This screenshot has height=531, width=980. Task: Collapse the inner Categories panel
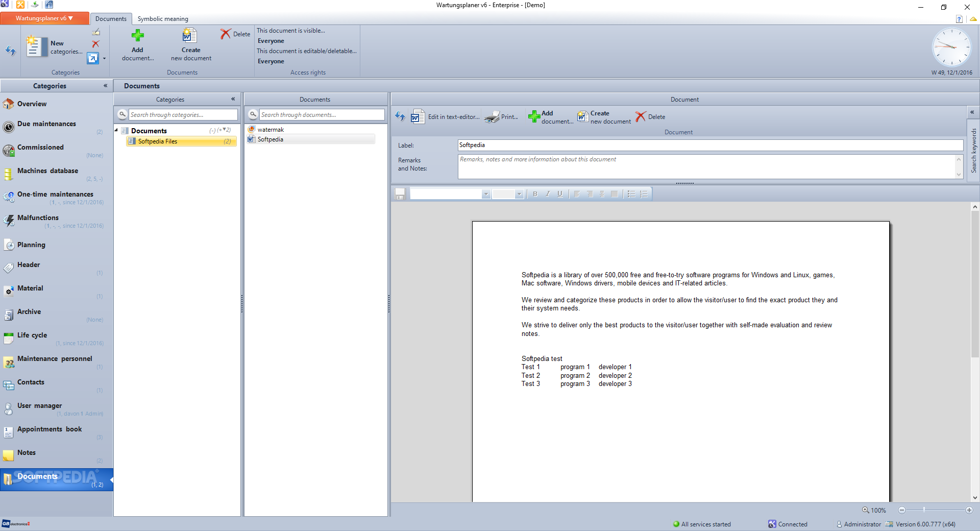233,99
